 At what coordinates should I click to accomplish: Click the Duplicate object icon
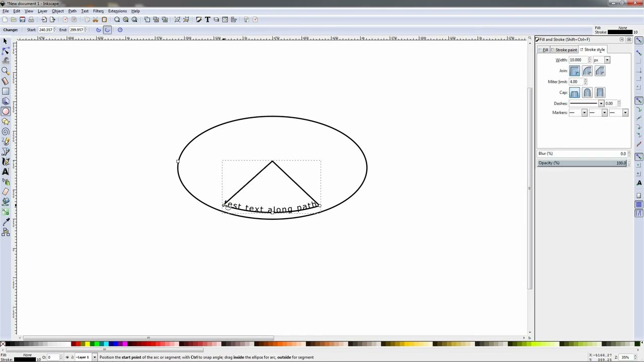click(x=147, y=20)
